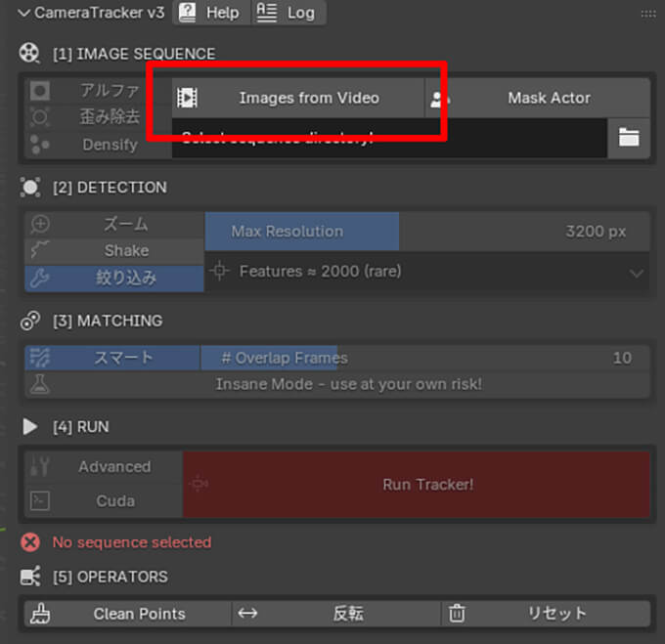665x644 pixels.
Task: Click the curve icon beside Shake
Action: click(x=40, y=250)
